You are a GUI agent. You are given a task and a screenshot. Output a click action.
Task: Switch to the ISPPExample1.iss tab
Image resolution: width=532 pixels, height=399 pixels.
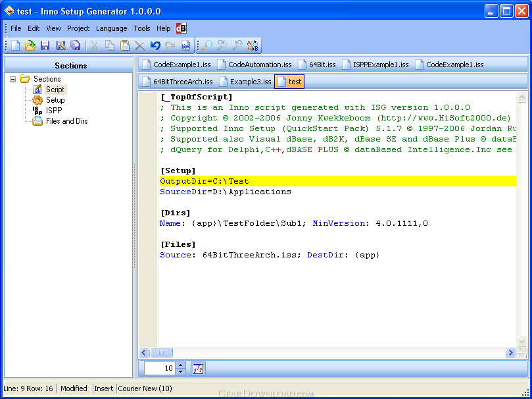tap(375, 65)
